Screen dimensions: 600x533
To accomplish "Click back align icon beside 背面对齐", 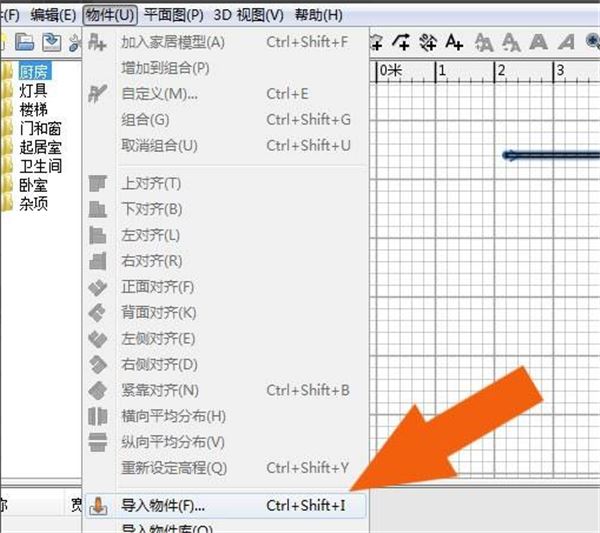I will (98, 313).
